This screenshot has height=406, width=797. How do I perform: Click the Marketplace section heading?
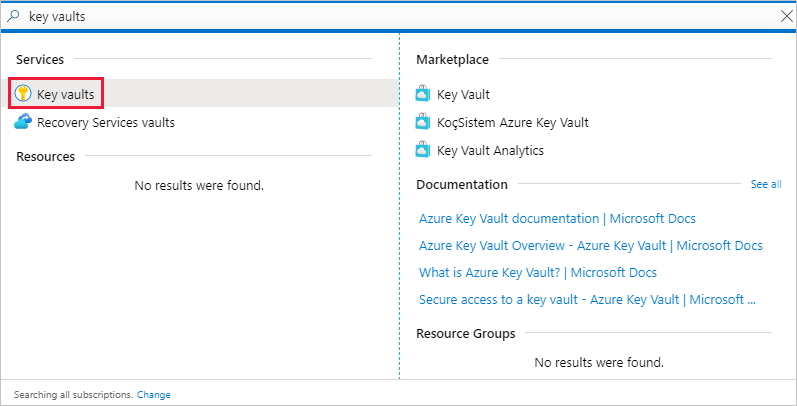452,60
